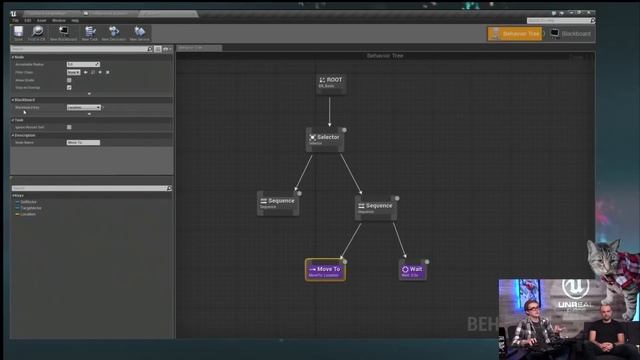Click the Acceptable Radius value field
This screenshot has height=360, width=640.
83,64
